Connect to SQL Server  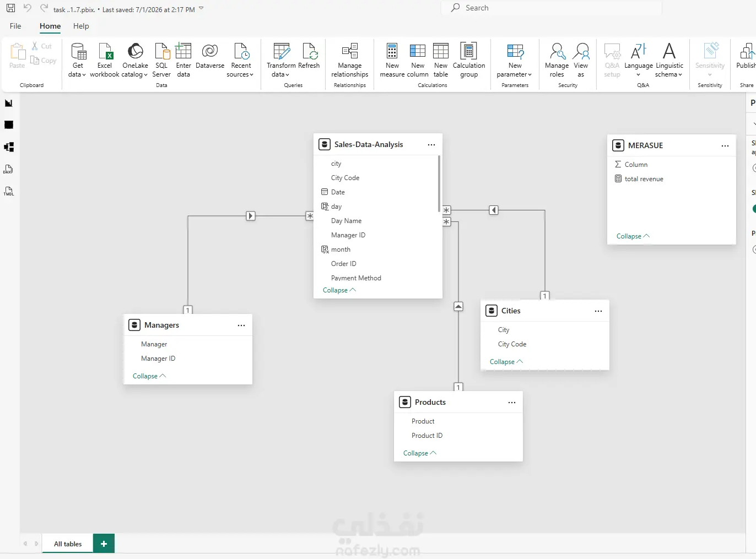(161, 60)
